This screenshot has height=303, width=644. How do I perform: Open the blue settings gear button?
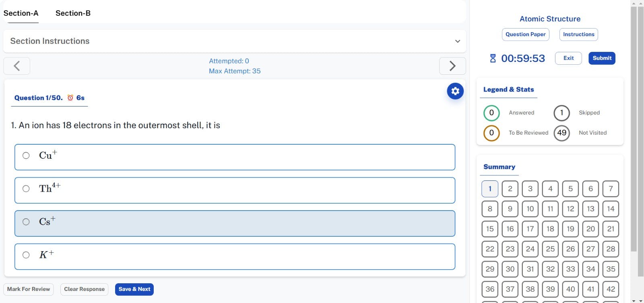[x=455, y=91]
